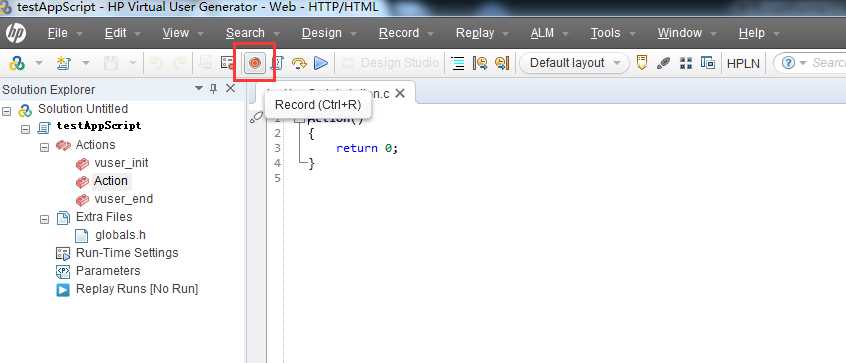846x363 pixels.
Task: Click the greyed-out Save toolbar icon
Action: [x=111, y=63]
